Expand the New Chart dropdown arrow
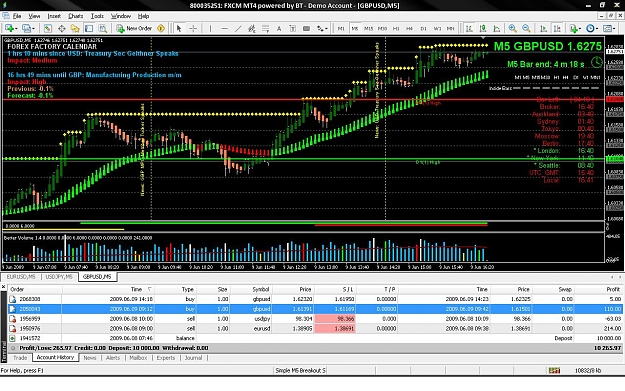This screenshot has width=625, height=391. 16,28
